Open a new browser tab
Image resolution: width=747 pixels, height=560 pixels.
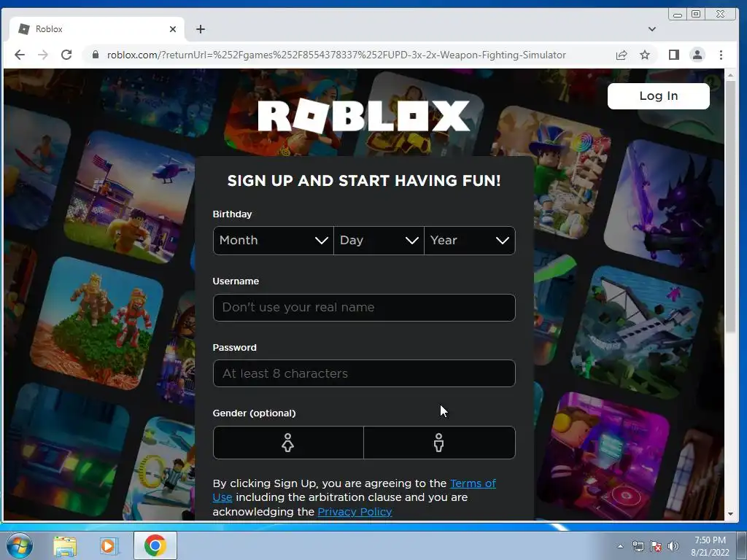(201, 29)
